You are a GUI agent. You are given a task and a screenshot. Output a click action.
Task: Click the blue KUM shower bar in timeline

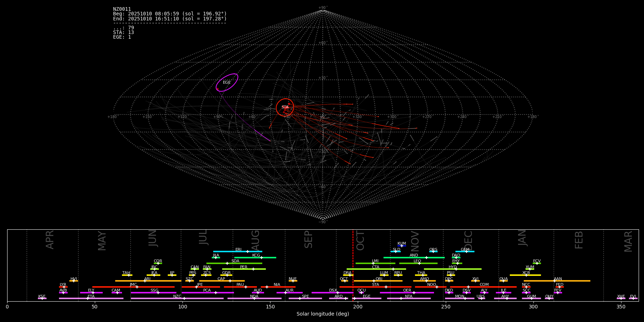click(402, 246)
